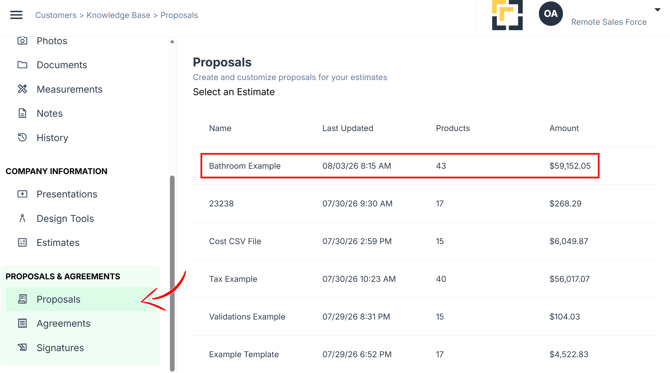
Task: Click the company logo in header
Action: [507, 15]
